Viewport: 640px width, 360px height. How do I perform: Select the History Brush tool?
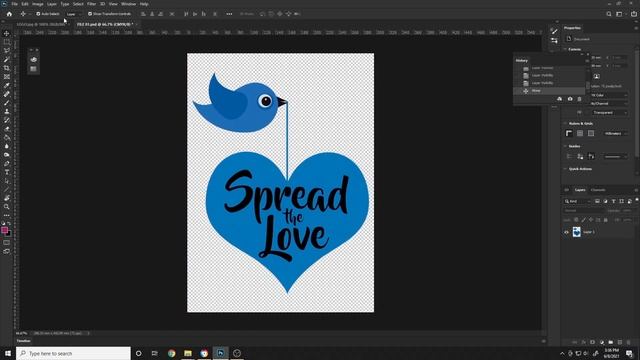coord(7,120)
